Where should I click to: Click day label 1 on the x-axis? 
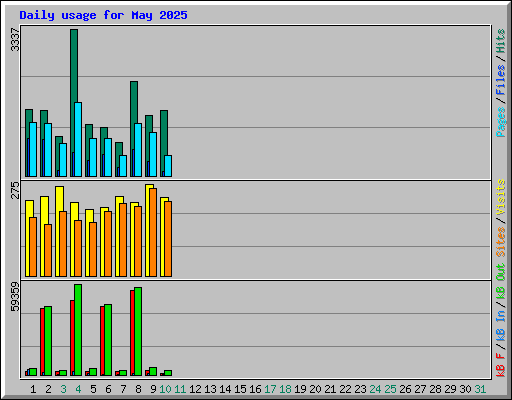click(33, 389)
